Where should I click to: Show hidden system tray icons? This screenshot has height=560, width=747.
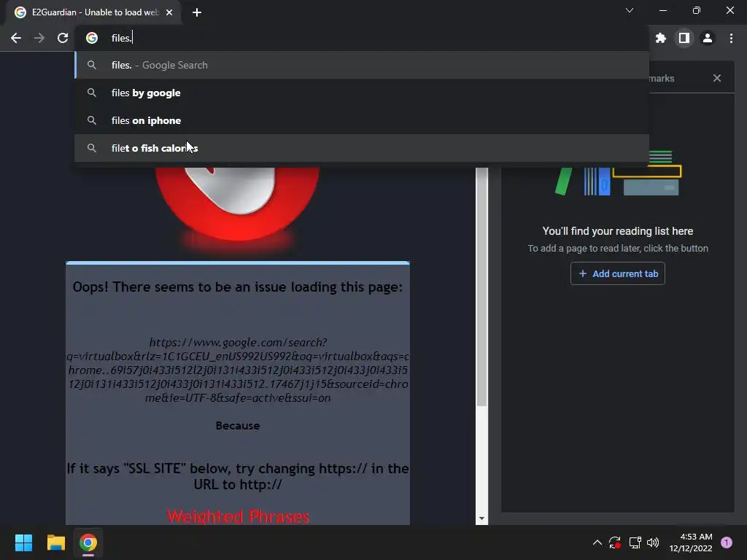(597, 542)
